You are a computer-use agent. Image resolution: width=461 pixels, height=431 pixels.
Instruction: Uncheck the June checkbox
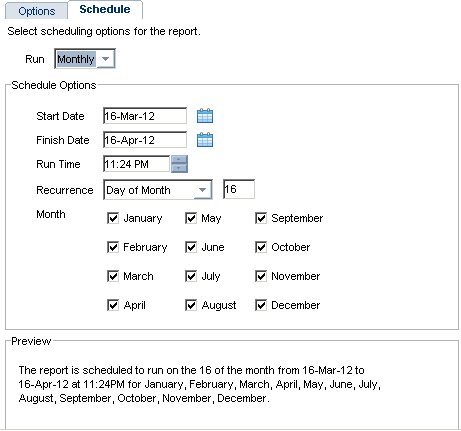click(x=191, y=247)
